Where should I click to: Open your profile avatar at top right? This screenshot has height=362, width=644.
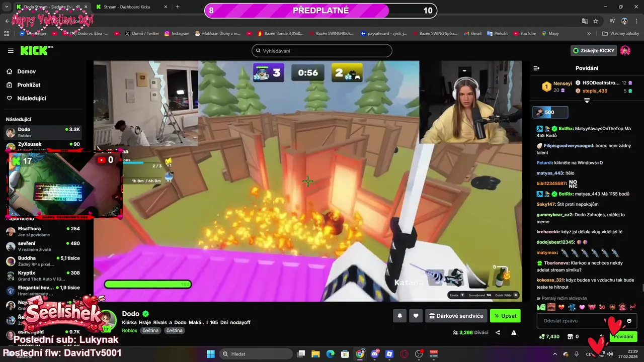coord(625,50)
